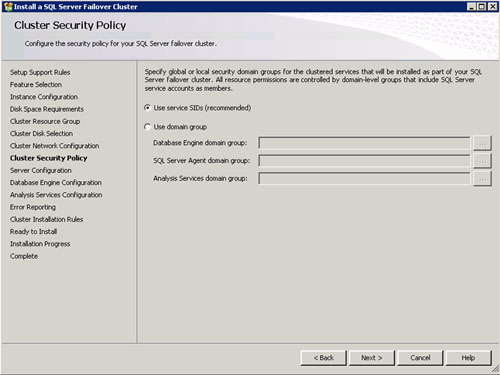Click Installation Progress step
Image resolution: width=500 pixels, height=375 pixels.
40,244
